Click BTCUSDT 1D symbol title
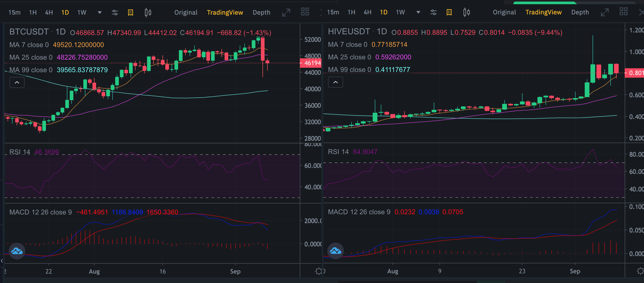Image resolution: width=644 pixels, height=283 pixels. click(38, 32)
